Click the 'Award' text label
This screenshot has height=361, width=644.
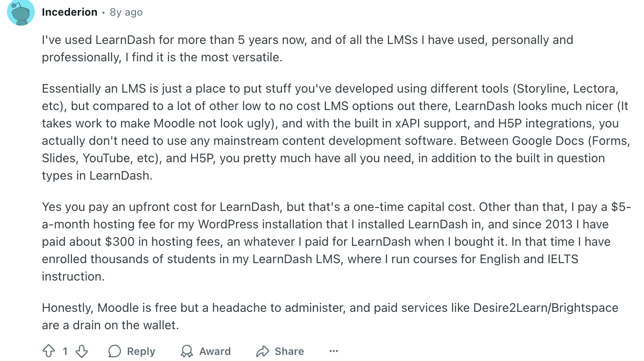tap(215, 351)
